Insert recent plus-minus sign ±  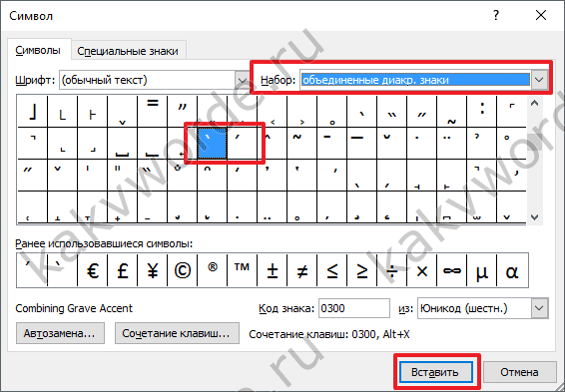pos(273,270)
